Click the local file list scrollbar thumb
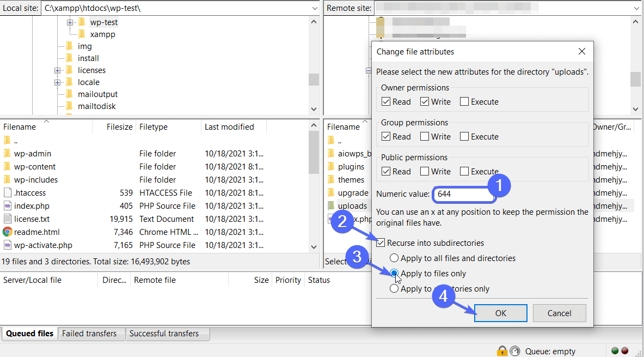644x357 pixels. click(x=314, y=153)
